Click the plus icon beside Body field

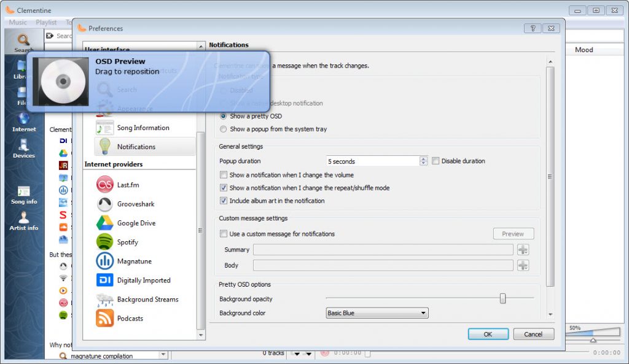coord(523,265)
